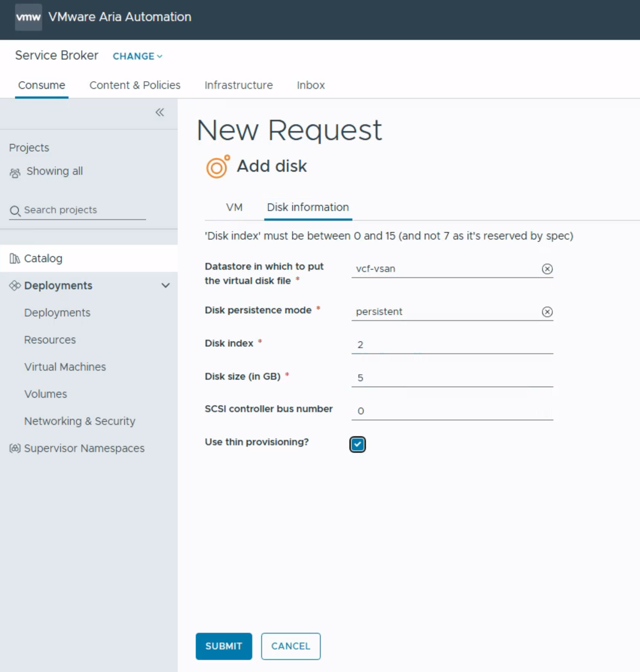Click the SCSI controller bus number field
640x672 pixels.
click(x=452, y=411)
